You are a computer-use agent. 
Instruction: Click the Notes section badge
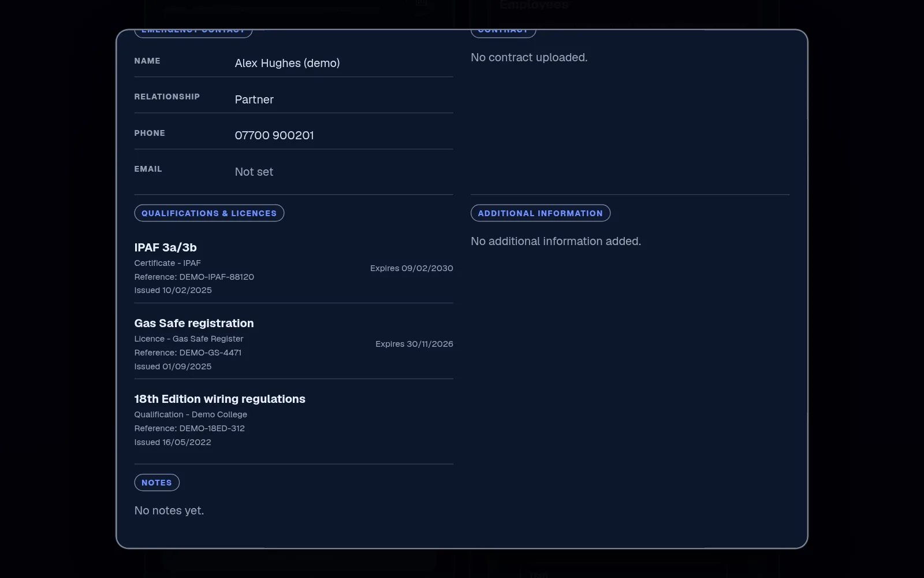point(157,483)
